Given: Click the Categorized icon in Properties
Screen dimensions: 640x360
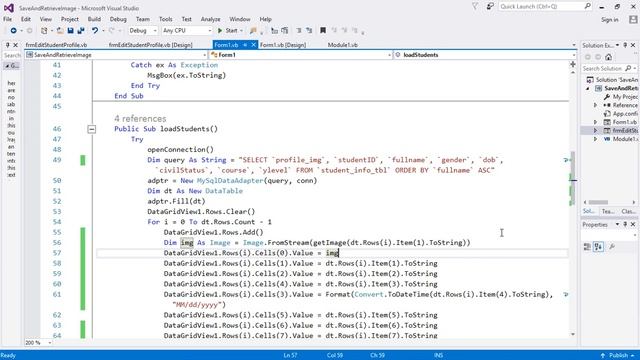Looking at the screenshot, I should pyautogui.click(x=587, y=247).
